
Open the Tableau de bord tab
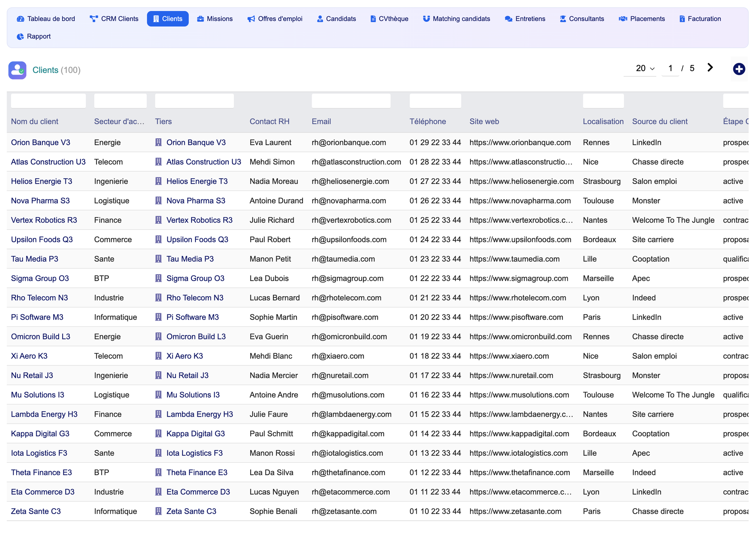click(x=46, y=19)
